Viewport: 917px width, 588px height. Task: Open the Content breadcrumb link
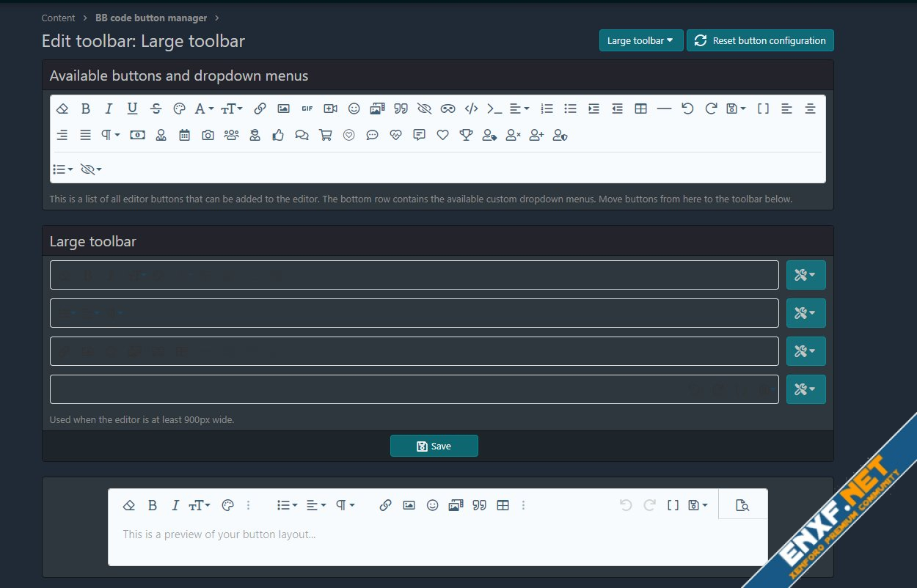(x=59, y=18)
